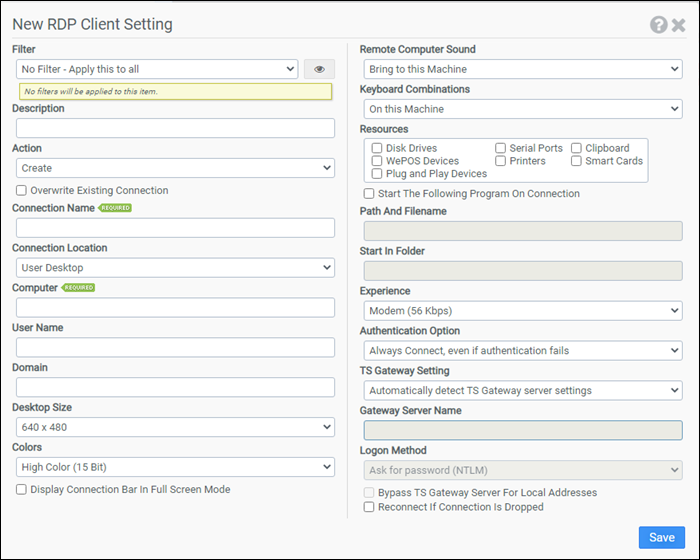700x560 pixels.
Task: Tick the Clipboard resource checkbox
Action: 576,148
